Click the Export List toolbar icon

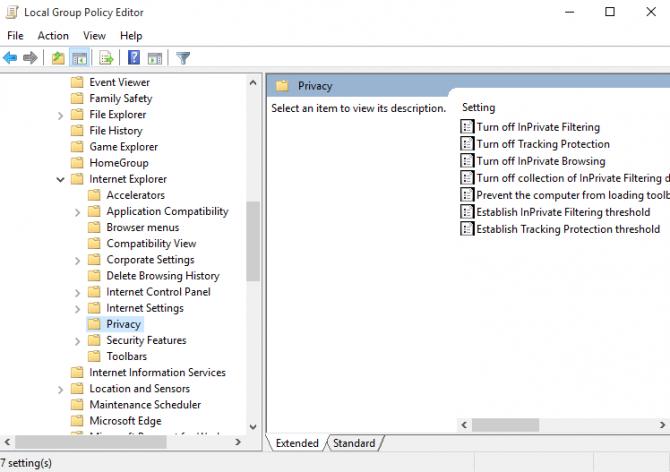(106, 58)
